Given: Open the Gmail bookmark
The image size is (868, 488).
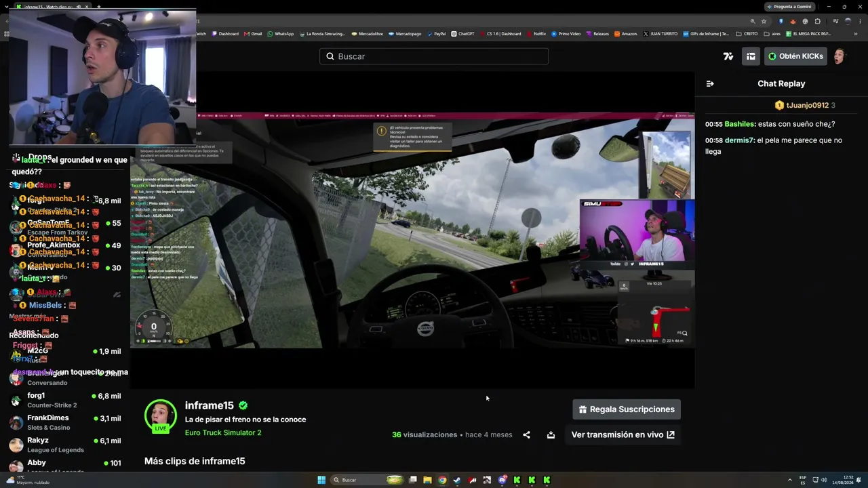Looking at the screenshot, I should pos(253,34).
